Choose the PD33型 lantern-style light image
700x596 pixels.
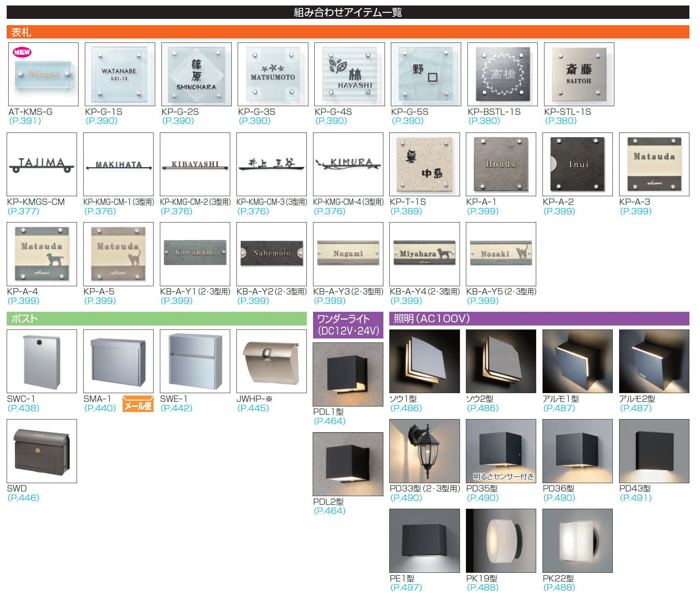pos(424,451)
